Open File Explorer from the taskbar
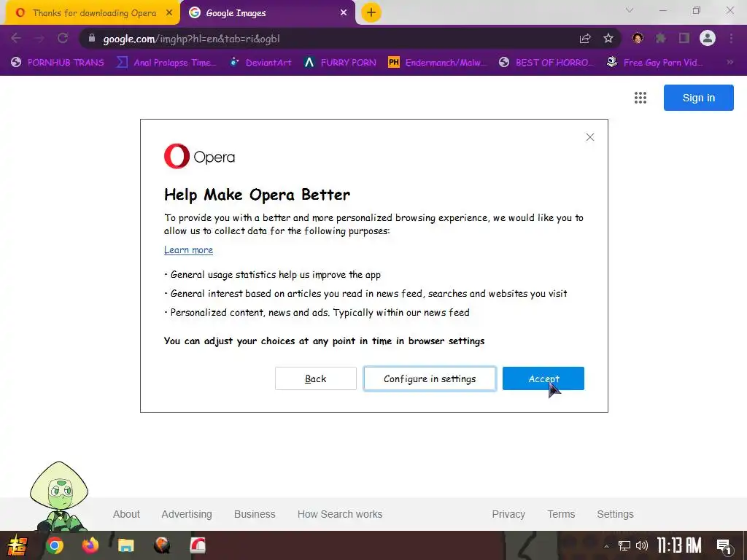 [125, 545]
